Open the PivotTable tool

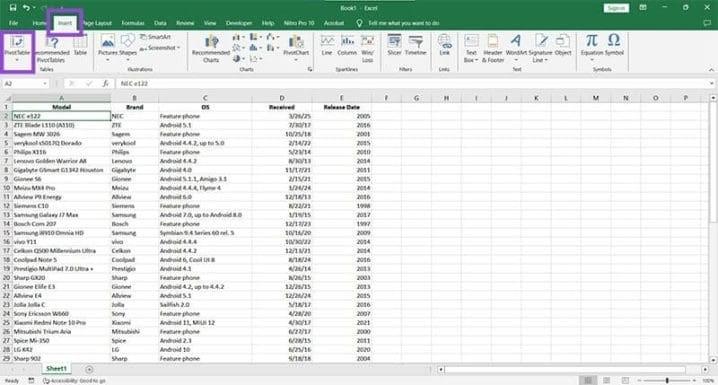pos(17,49)
